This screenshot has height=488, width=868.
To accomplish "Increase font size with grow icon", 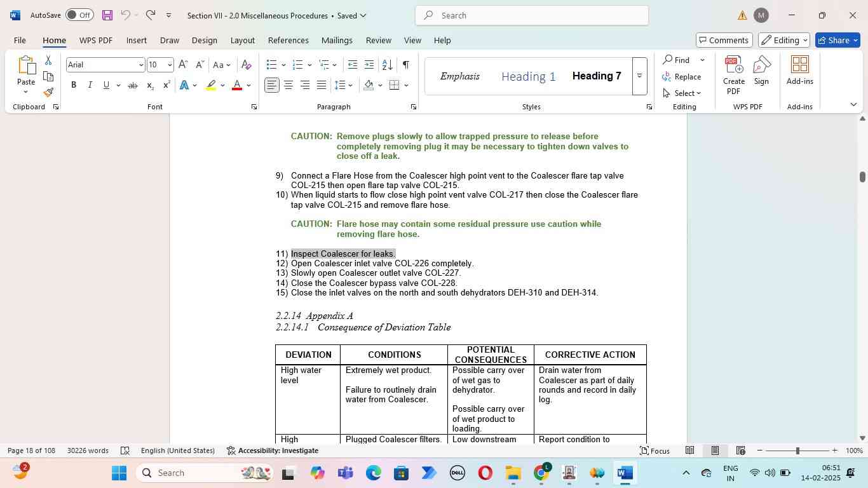I will pos(183,65).
